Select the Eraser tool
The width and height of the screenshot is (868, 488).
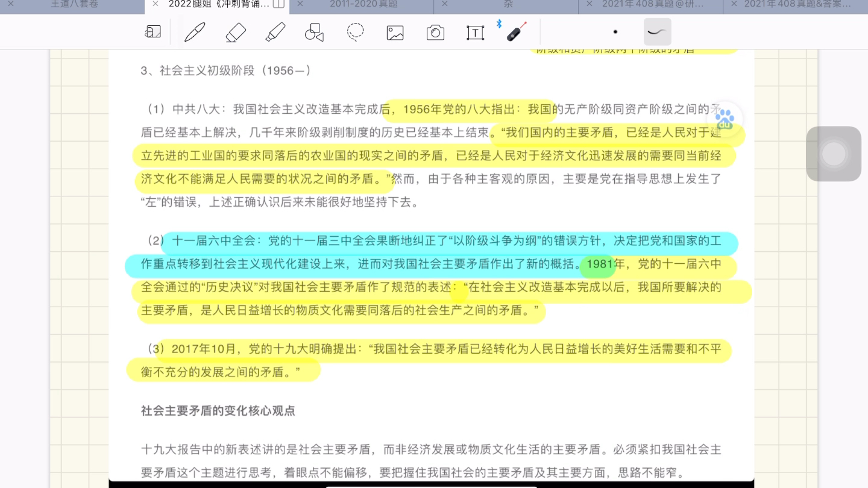236,32
